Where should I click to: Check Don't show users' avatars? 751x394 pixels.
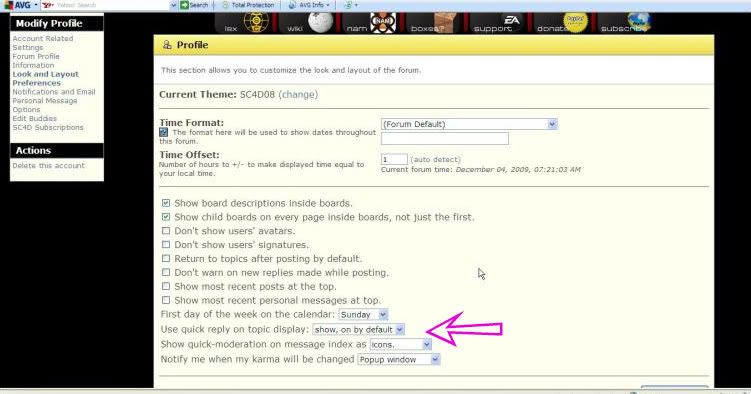click(x=166, y=231)
